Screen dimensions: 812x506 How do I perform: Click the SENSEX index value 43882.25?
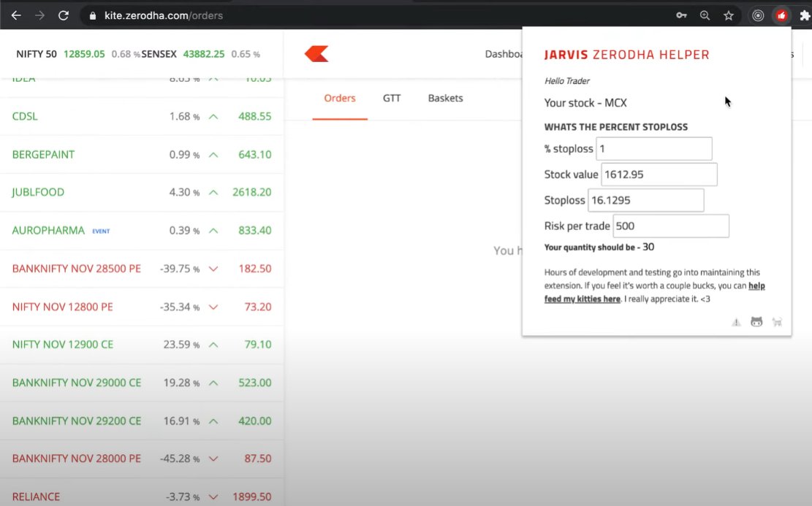203,54
